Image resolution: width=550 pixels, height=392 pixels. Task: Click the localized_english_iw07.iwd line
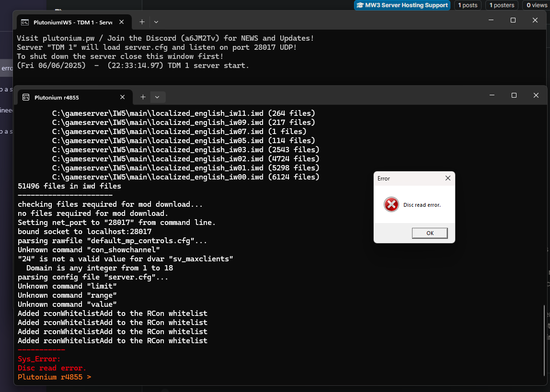point(179,131)
